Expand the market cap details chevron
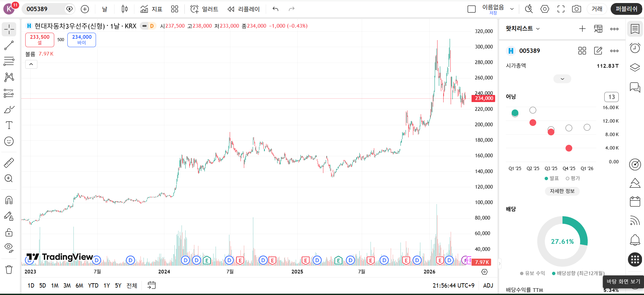 point(562,79)
